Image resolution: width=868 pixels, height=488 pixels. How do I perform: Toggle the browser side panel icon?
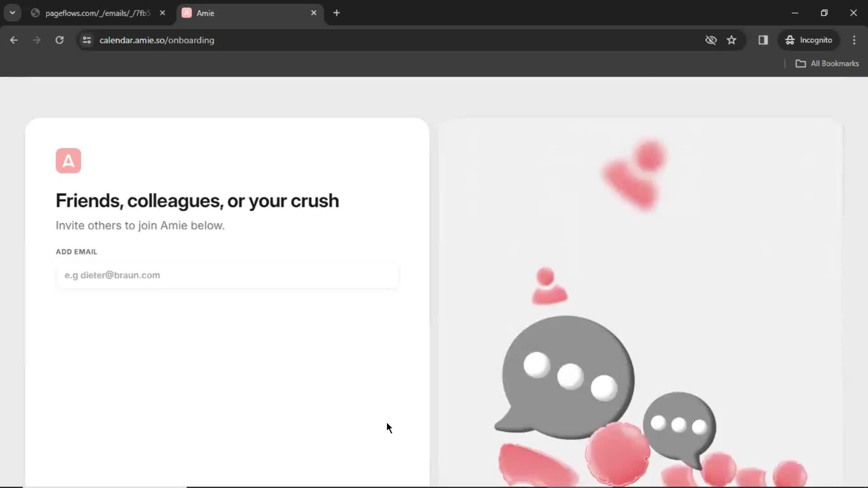(x=763, y=40)
